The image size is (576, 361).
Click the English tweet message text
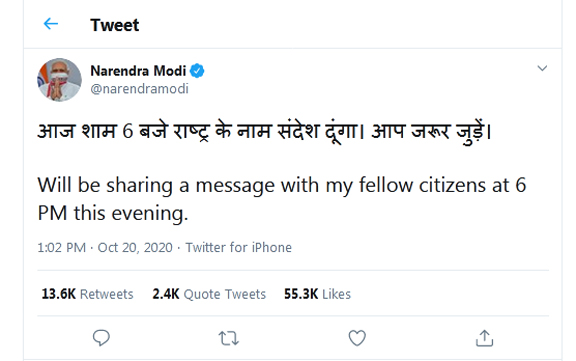click(282, 199)
